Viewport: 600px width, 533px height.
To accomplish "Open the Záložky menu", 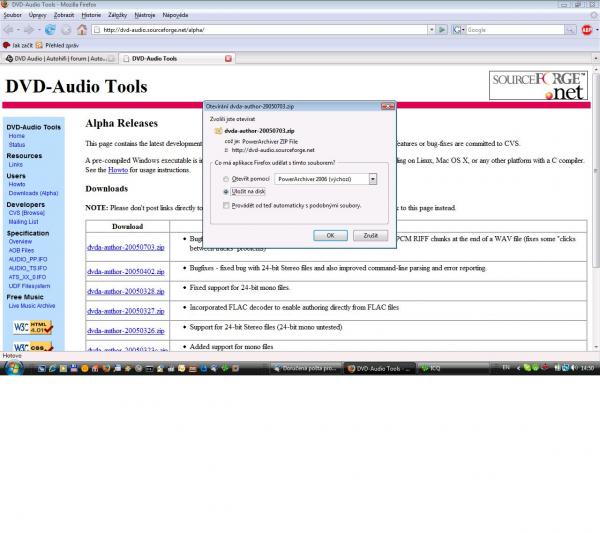I will tap(116, 17).
